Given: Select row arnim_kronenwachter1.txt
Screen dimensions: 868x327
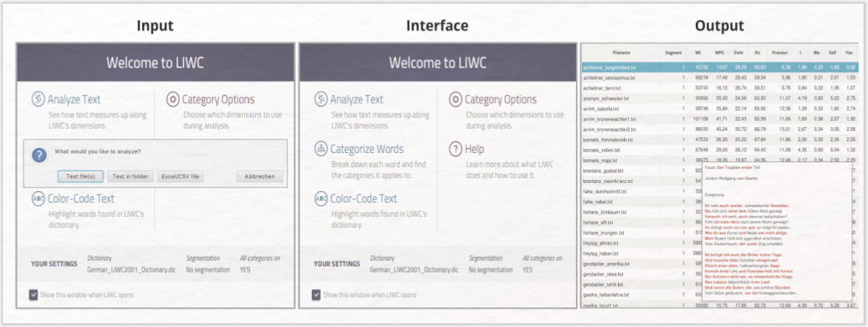Looking at the screenshot, I should (x=719, y=119).
